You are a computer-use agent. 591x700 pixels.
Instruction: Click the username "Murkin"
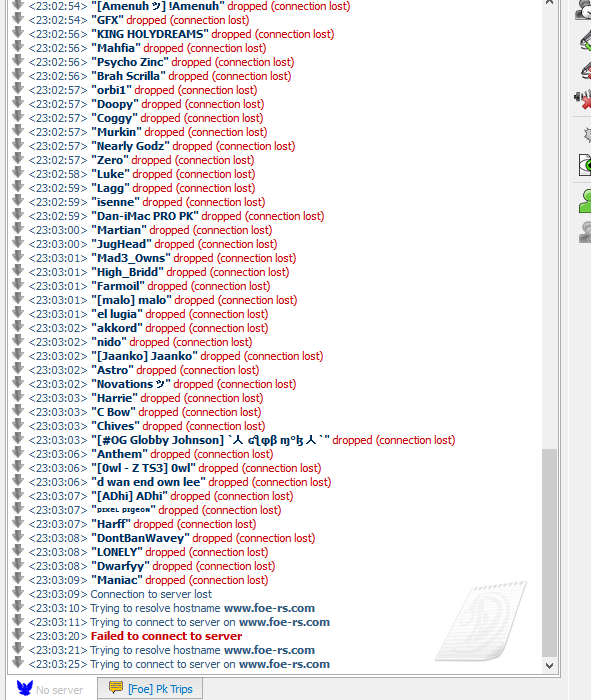point(117,132)
